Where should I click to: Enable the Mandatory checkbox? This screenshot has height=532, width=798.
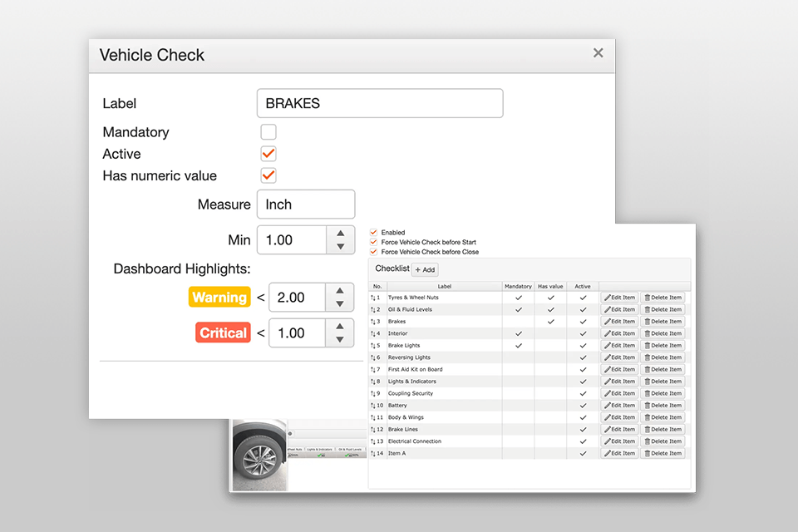[268, 132]
